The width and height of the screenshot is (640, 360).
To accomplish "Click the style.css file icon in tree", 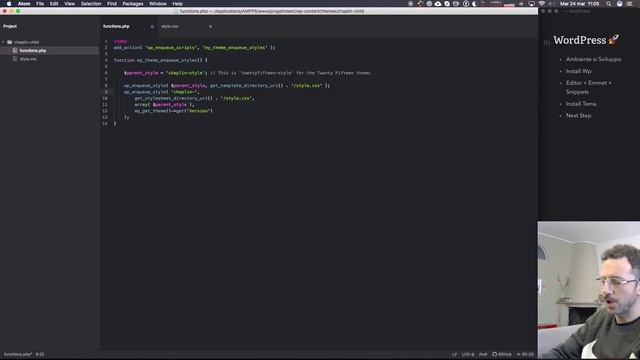I will coord(15,59).
